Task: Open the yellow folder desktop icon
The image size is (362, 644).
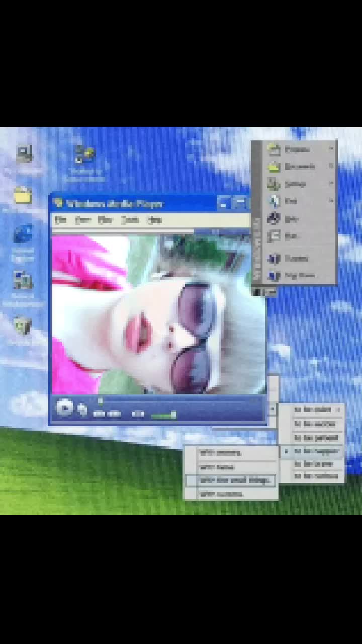Action: pos(23,195)
